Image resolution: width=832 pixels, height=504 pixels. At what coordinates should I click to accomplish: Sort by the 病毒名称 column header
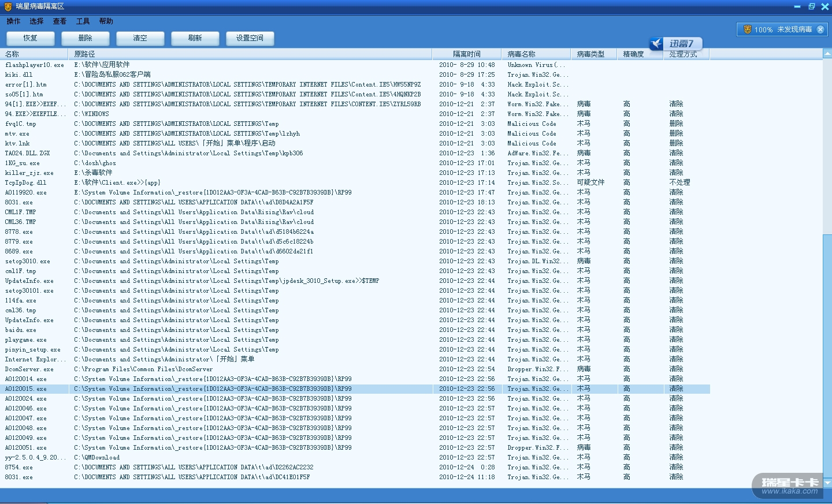[x=536, y=54]
